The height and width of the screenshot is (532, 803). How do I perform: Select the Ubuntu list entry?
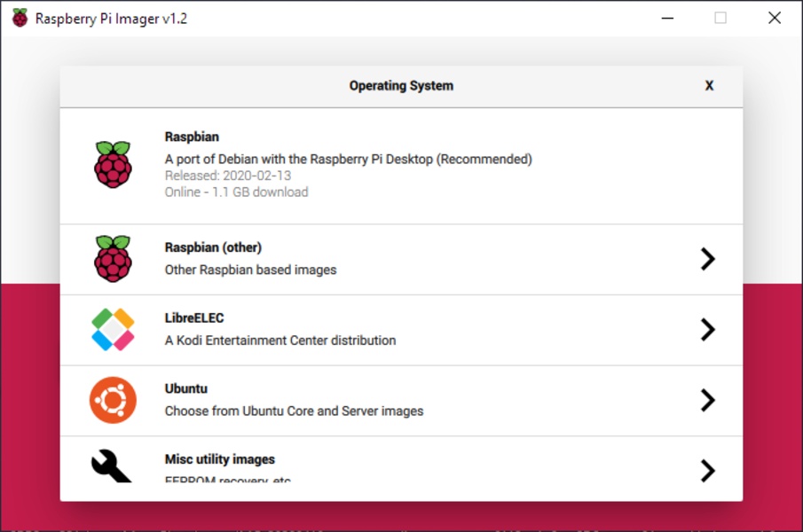(x=399, y=400)
